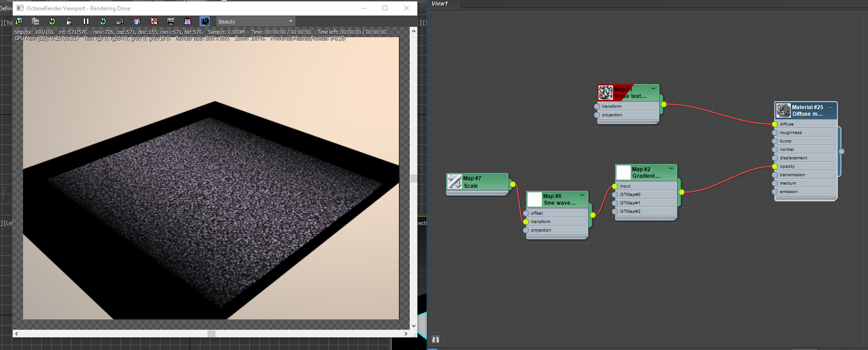Click the Map #1 Noise texture output socket
Screen dimensions: 868x350
point(664,104)
